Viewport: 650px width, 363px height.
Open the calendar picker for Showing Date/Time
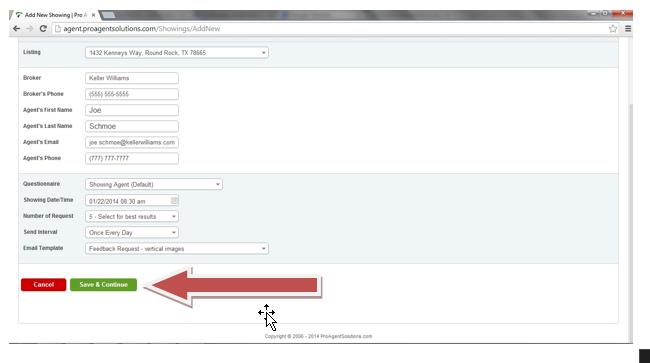click(x=174, y=201)
